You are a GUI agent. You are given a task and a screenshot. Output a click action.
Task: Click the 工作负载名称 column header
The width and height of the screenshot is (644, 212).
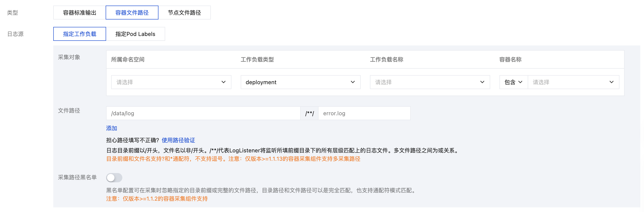pyautogui.click(x=386, y=60)
